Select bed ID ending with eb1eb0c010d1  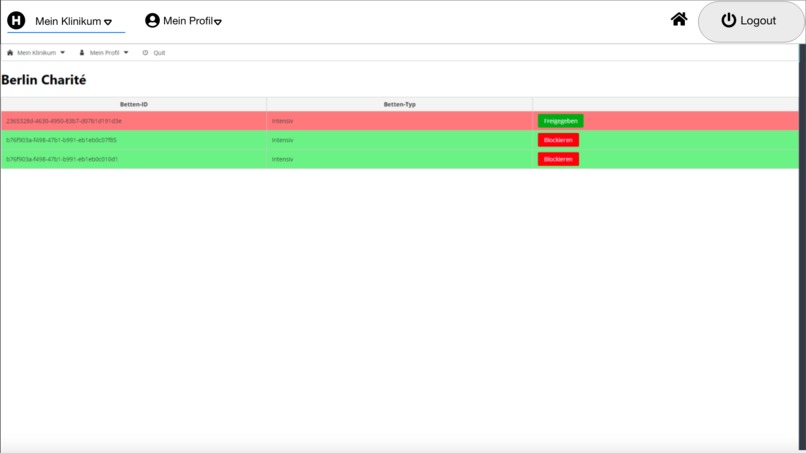coord(62,159)
